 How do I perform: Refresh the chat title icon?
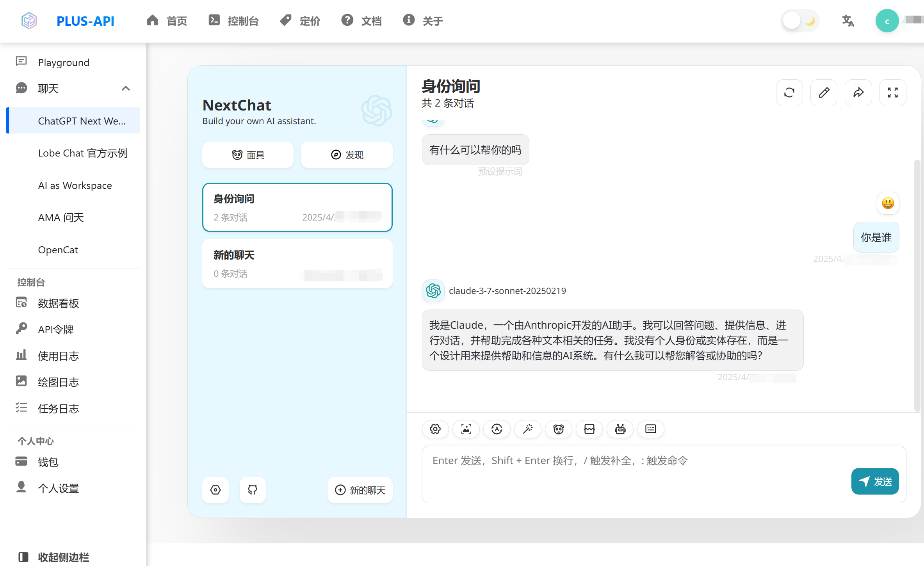[x=789, y=93]
